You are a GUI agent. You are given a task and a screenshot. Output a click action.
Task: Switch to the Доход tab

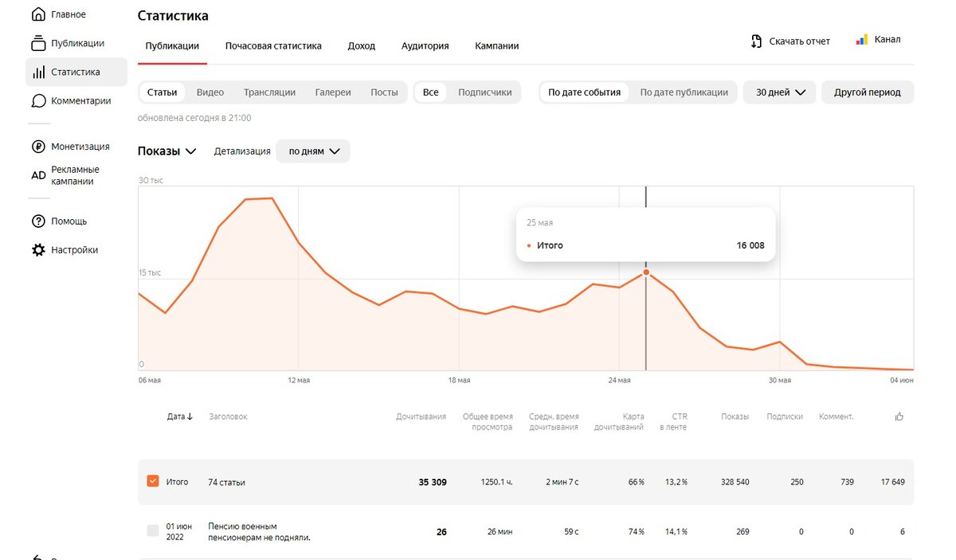pos(362,46)
